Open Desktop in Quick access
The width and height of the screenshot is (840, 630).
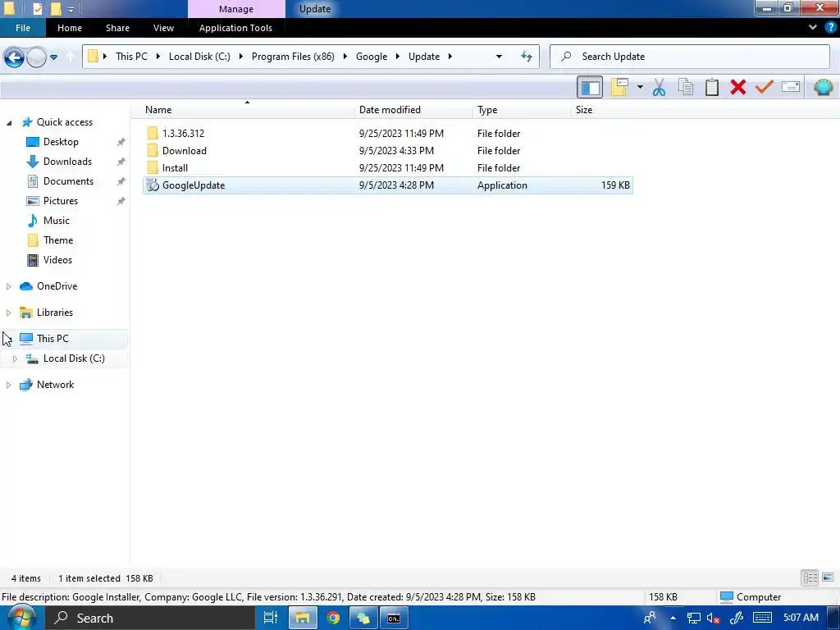tap(61, 142)
